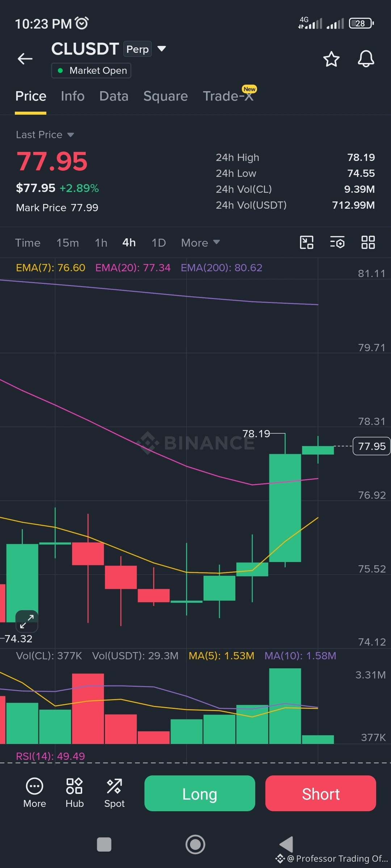Screen dimensions: 391x868
Task: Tap Android home circle button
Action: (195, 844)
